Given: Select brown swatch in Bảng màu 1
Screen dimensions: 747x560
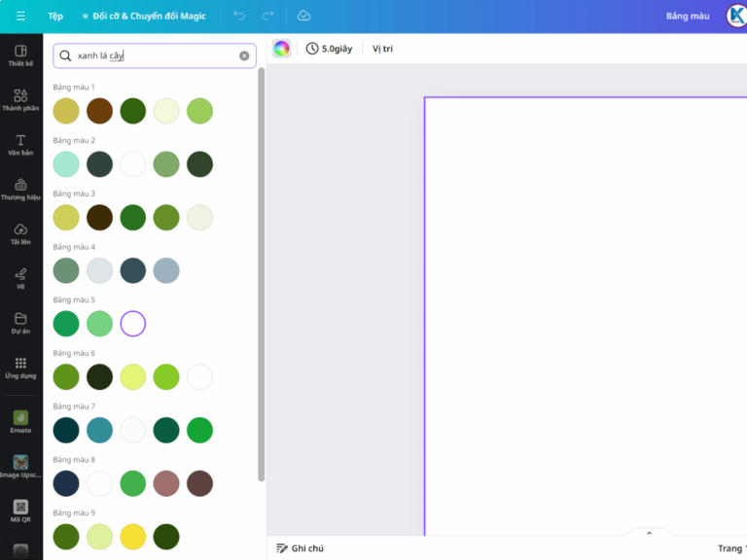Looking at the screenshot, I should pyautogui.click(x=99, y=111).
